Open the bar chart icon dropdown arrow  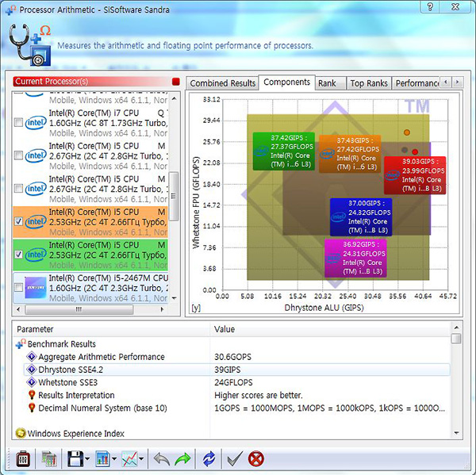click(114, 458)
